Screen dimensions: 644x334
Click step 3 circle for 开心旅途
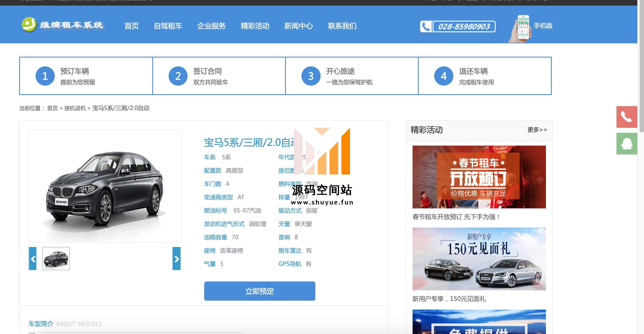point(311,76)
